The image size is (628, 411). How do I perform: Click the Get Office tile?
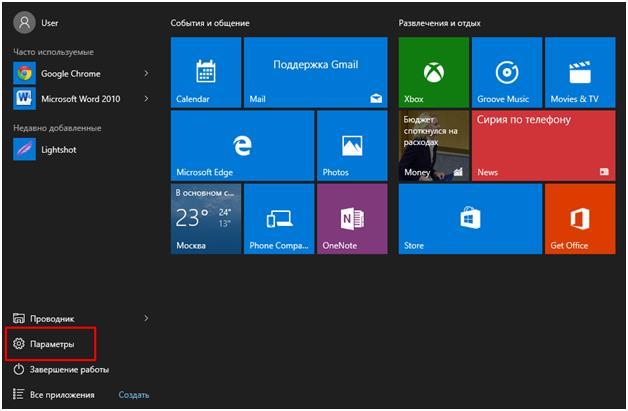[580, 219]
